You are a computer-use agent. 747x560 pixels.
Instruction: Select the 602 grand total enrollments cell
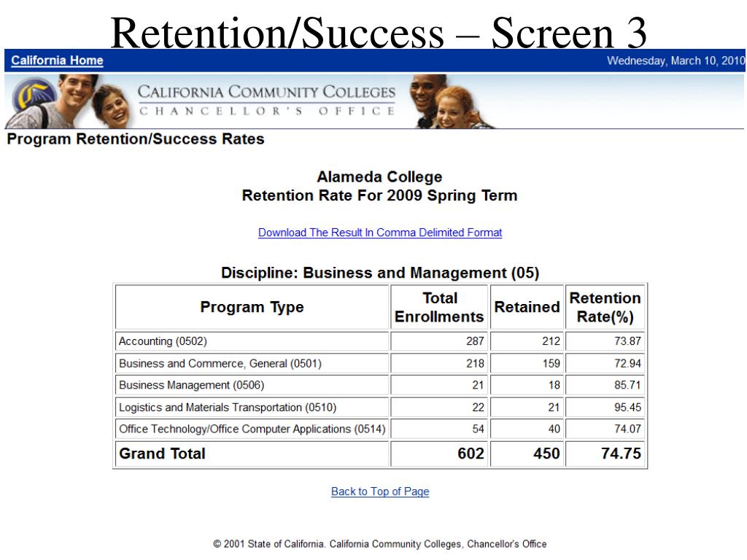tap(439, 454)
